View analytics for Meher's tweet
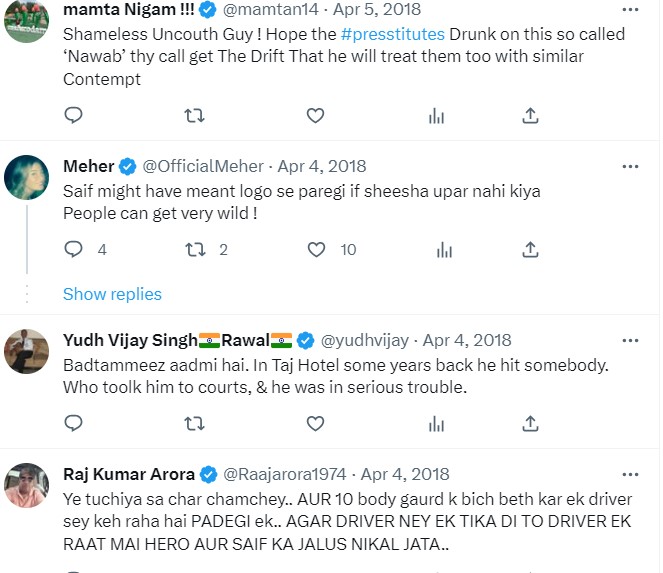 click(x=436, y=249)
